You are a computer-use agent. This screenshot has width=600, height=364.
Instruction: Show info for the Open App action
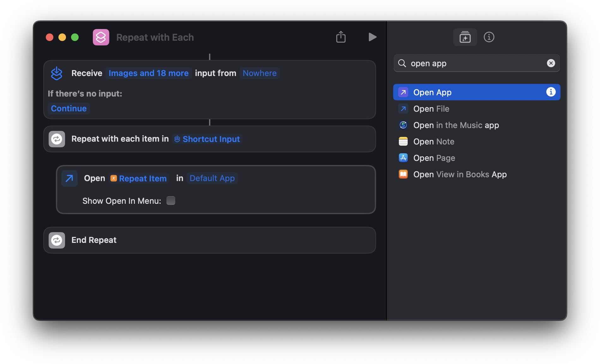(x=551, y=92)
